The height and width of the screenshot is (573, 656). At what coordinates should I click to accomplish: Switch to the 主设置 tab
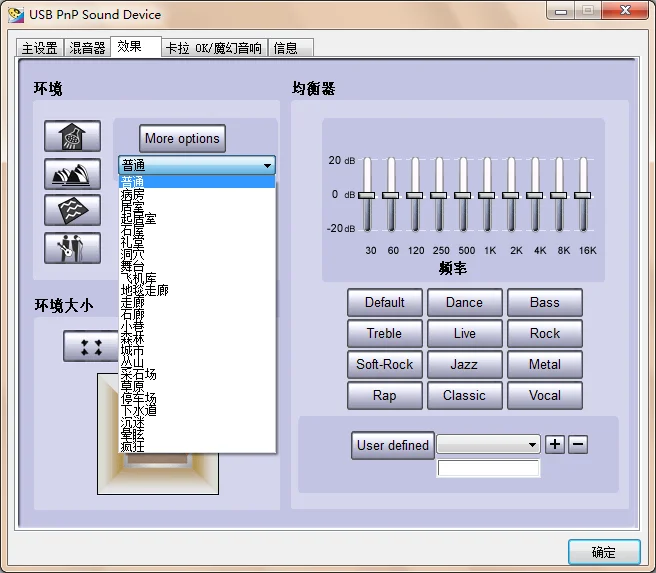40,48
